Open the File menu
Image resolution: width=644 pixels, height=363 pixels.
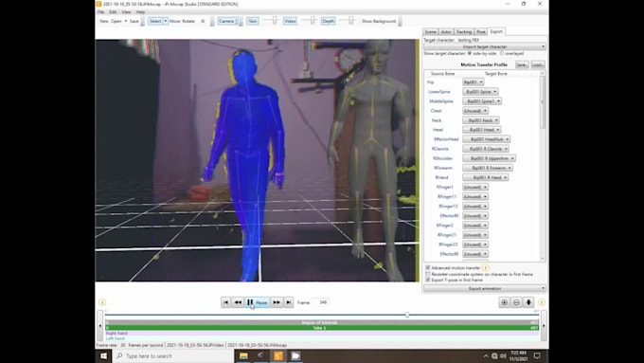(100, 12)
